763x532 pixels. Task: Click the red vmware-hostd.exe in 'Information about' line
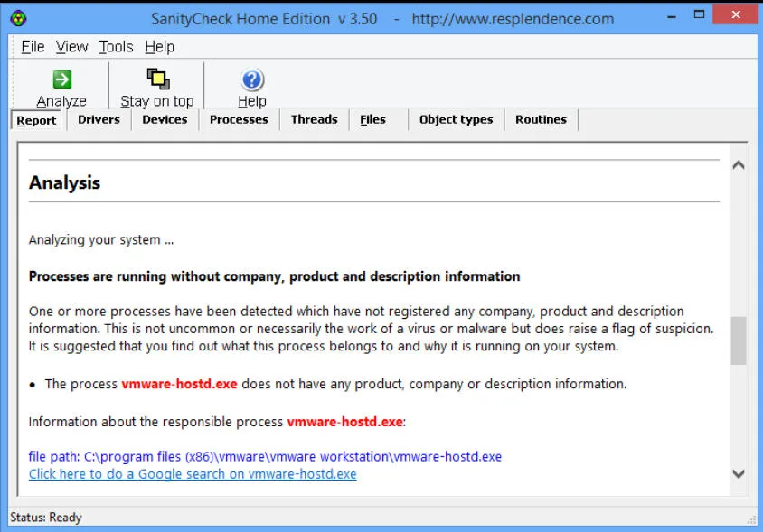345,422
